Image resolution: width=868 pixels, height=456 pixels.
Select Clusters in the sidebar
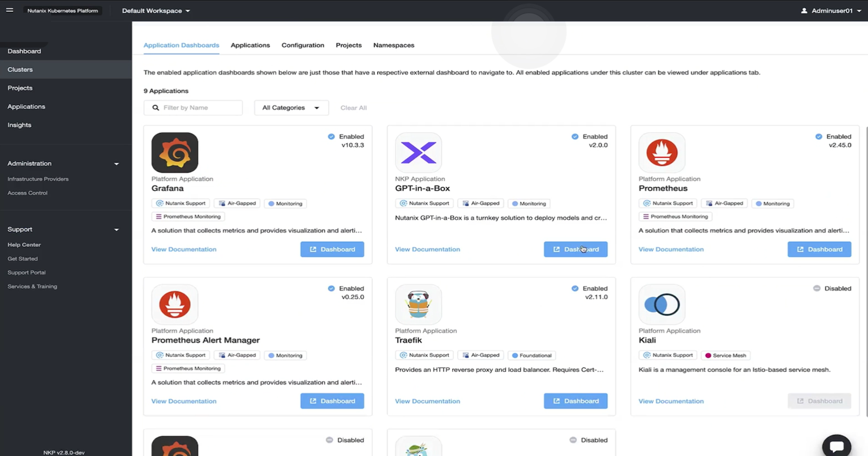tap(66, 70)
